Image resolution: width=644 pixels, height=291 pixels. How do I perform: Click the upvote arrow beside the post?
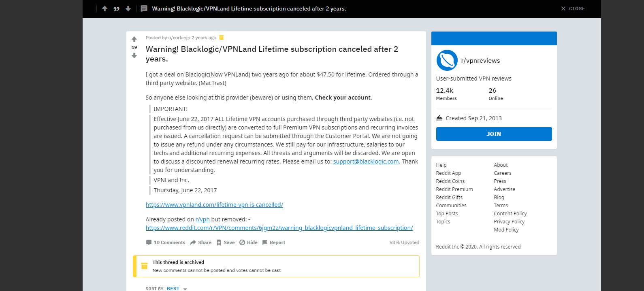pos(134,39)
